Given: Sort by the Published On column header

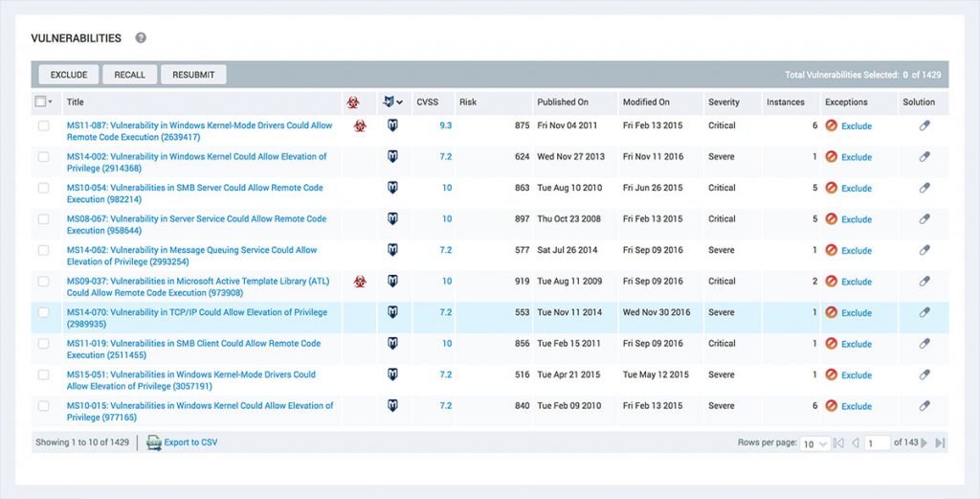Looking at the screenshot, I should coord(563,102).
